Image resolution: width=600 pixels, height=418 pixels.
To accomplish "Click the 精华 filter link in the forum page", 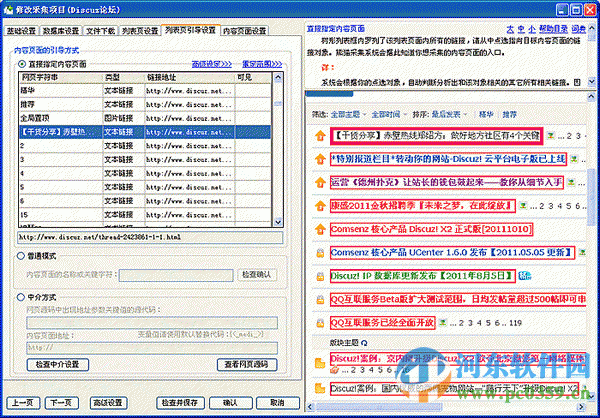I will point(486,114).
